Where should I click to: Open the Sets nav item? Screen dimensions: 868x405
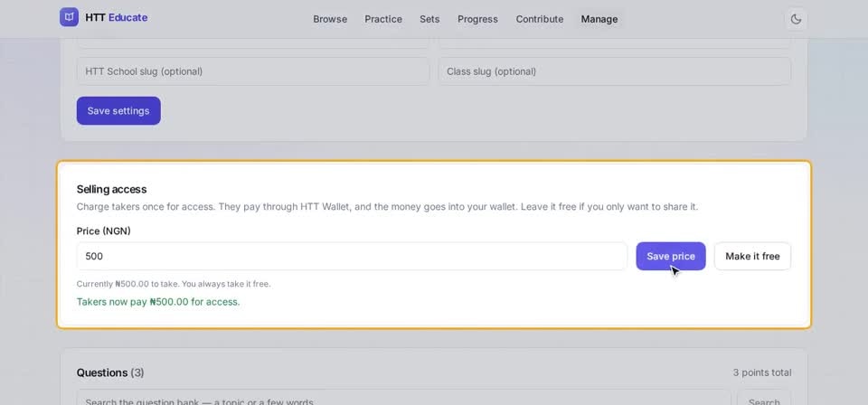click(x=429, y=19)
